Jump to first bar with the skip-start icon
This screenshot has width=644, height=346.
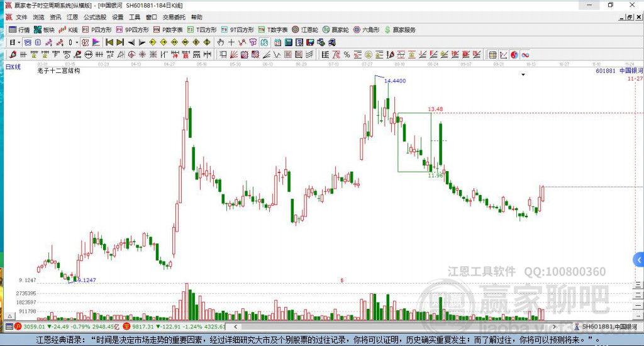(x=109, y=42)
